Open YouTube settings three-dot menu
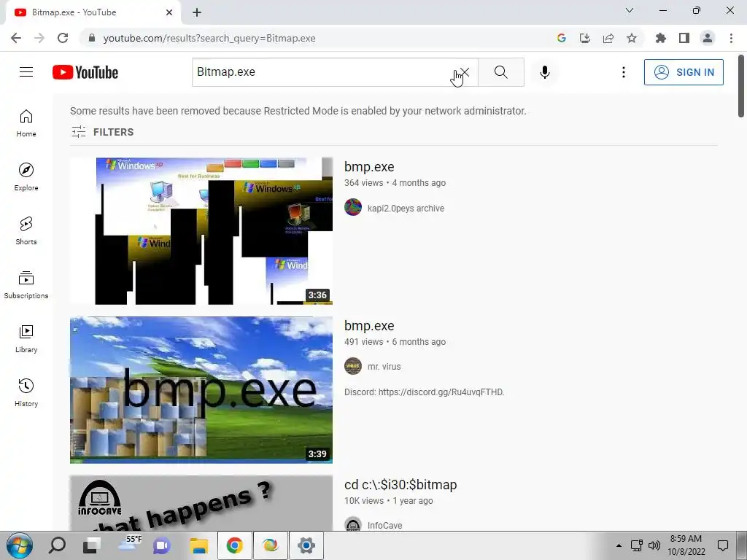747x560 pixels. 623,72
